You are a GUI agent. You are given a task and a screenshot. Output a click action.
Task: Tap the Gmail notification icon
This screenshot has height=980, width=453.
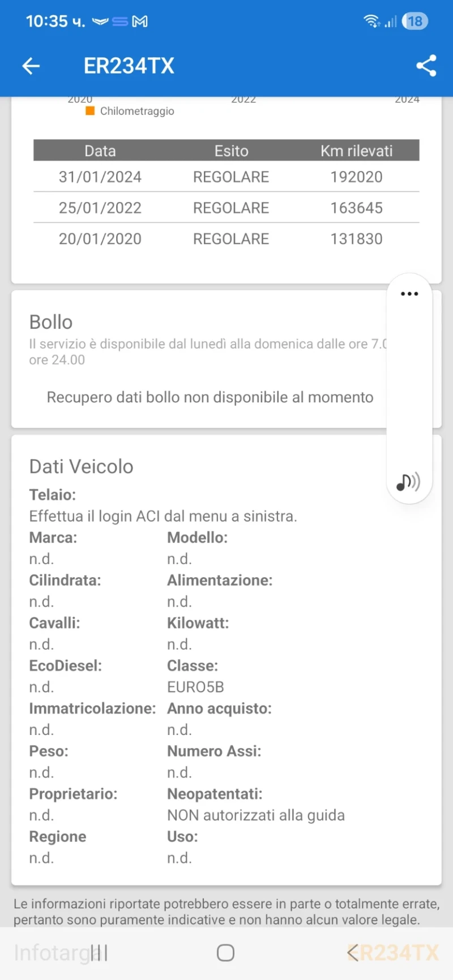(x=140, y=22)
